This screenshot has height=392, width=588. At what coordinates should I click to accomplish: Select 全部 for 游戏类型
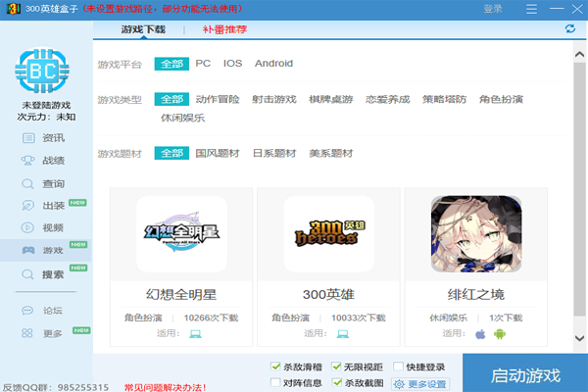171,99
